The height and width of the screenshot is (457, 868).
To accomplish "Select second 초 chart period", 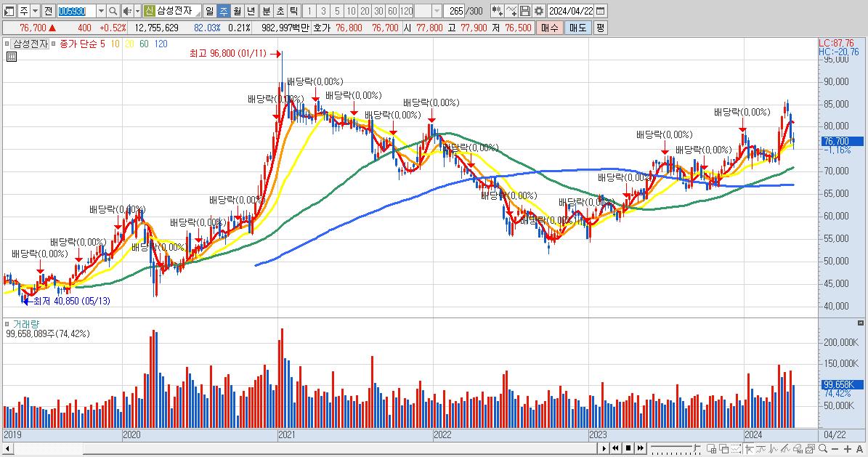I will coord(280,10).
